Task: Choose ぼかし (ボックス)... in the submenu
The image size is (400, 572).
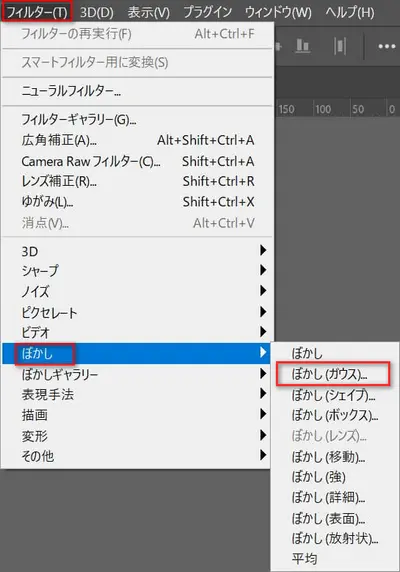Action: (x=335, y=415)
